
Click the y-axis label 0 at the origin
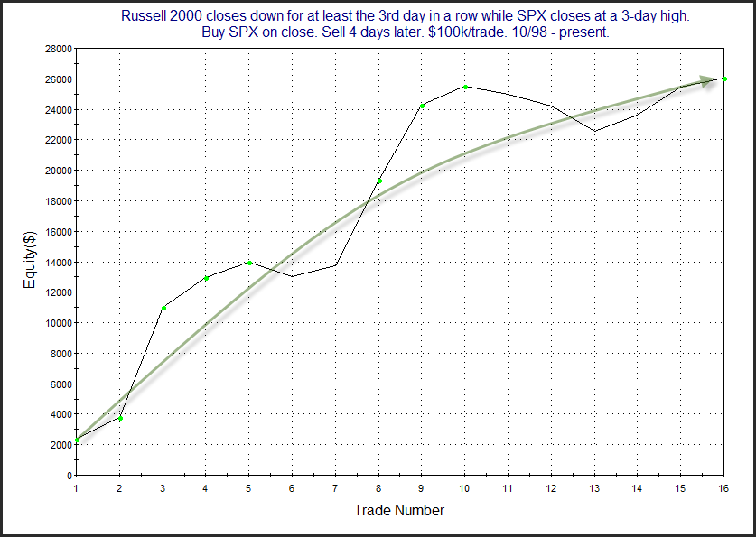coord(69,476)
